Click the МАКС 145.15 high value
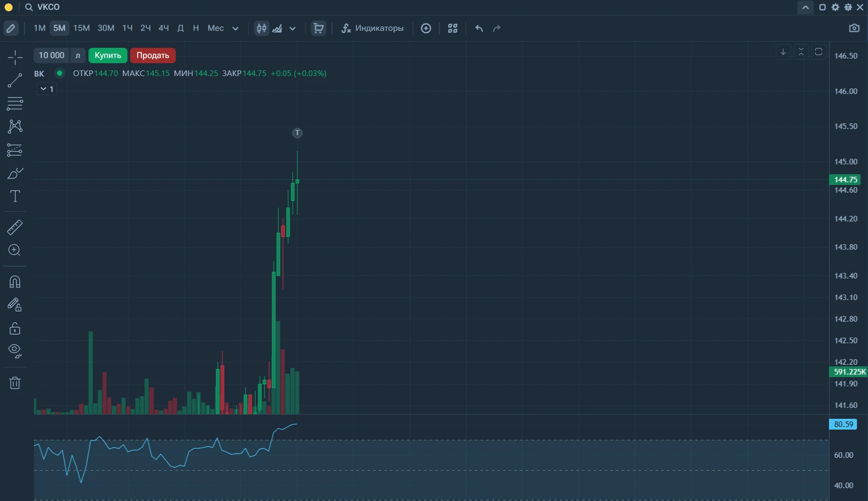868x501 pixels. 146,73
